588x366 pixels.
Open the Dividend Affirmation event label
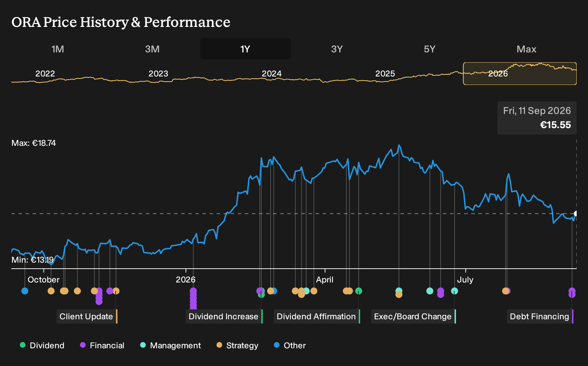pyautogui.click(x=317, y=316)
